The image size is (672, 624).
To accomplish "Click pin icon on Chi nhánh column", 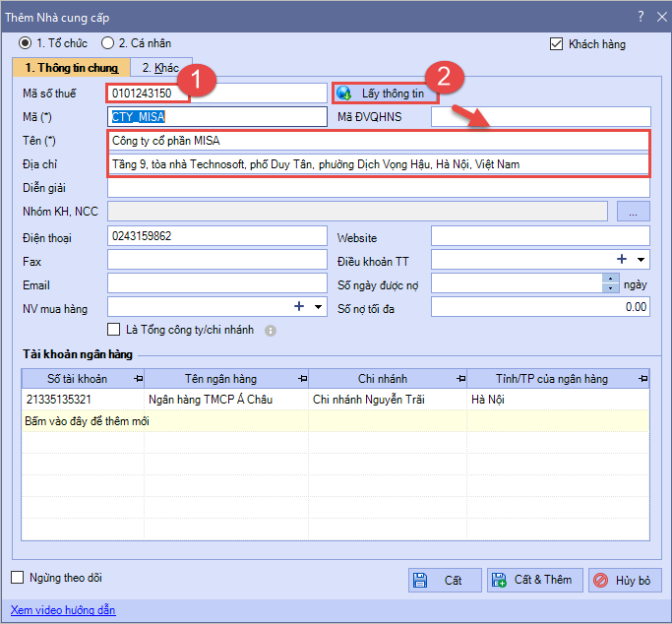I will click(459, 379).
